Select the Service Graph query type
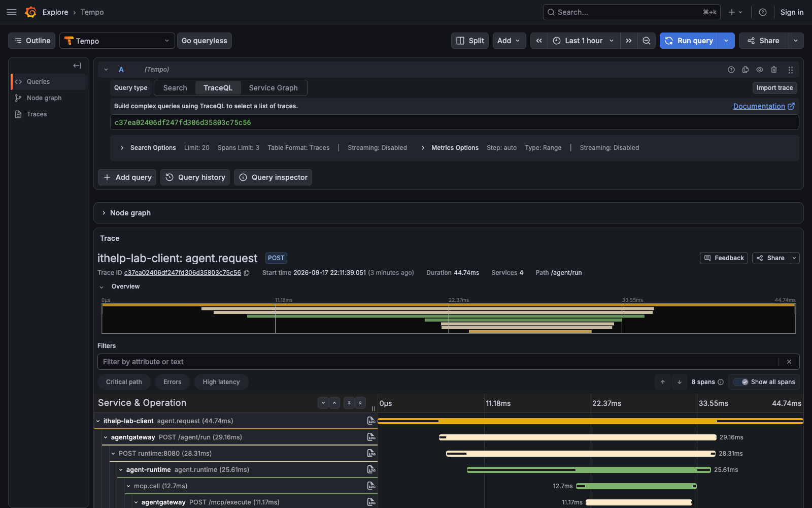The image size is (812, 508). pos(274,88)
